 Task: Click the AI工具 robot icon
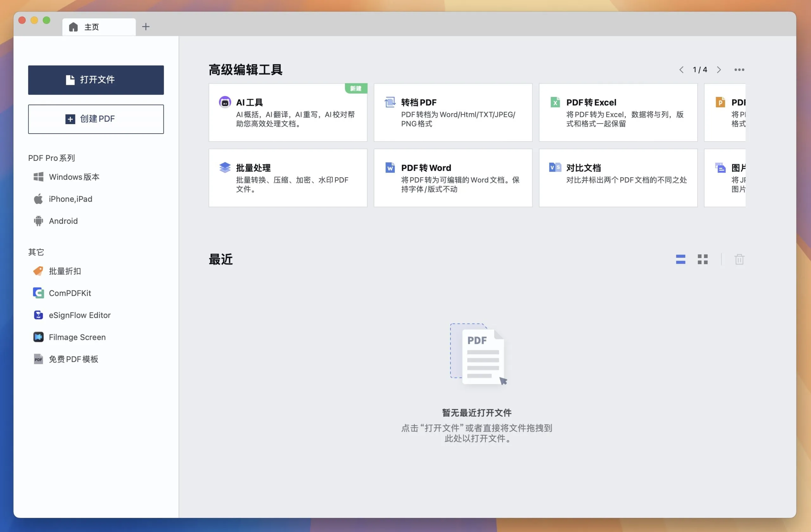point(225,102)
